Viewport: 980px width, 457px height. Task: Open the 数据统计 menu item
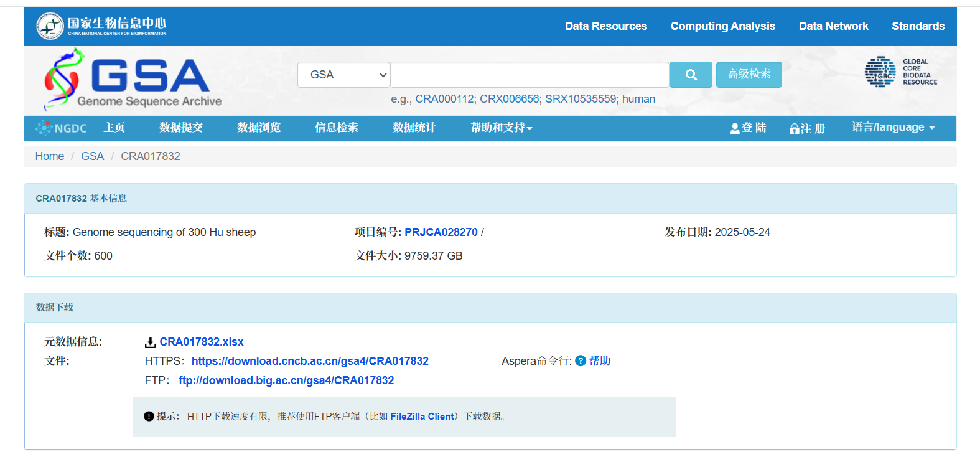click(x=414, y=128)
